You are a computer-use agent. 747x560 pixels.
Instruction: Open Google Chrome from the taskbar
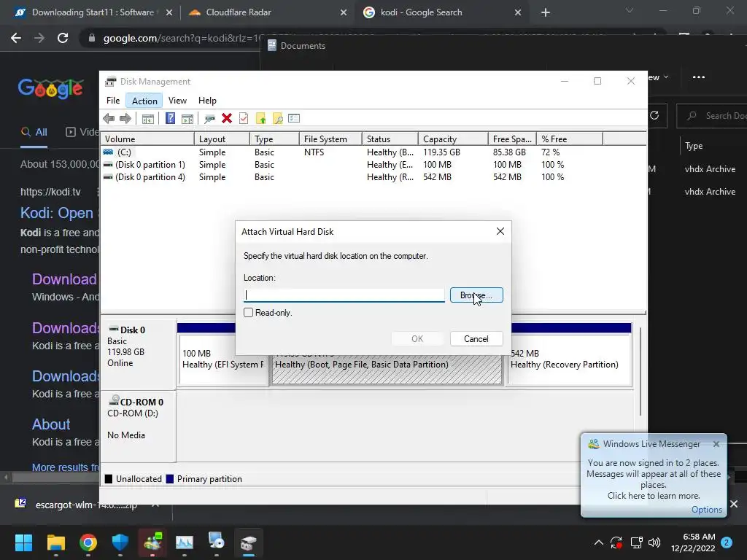tap(88, 542)
